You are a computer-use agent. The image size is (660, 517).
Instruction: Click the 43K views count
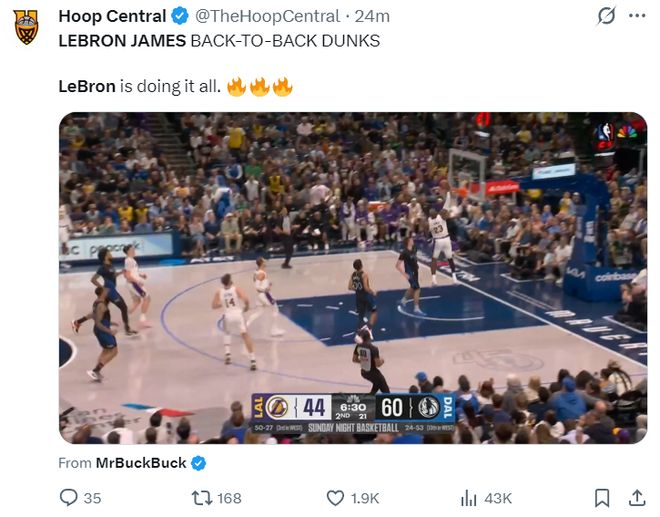498,498
